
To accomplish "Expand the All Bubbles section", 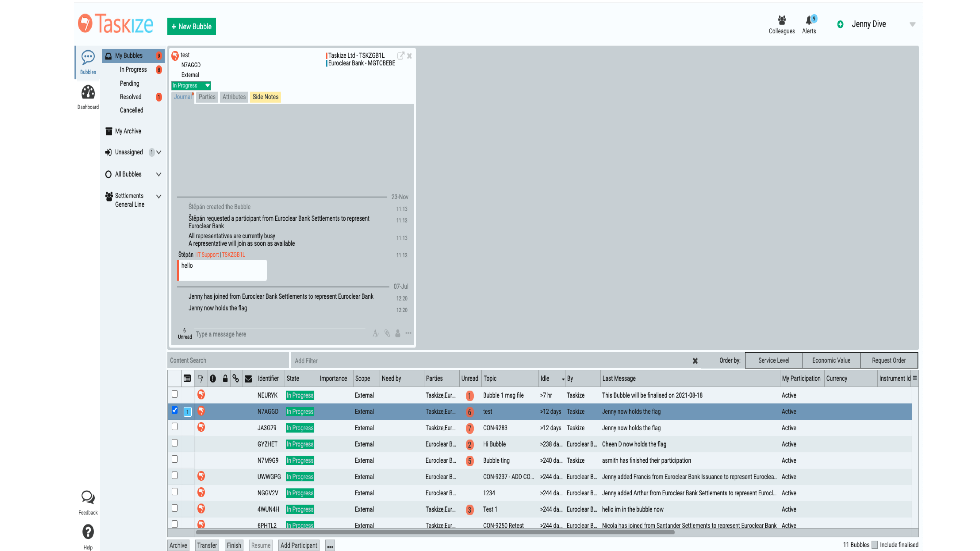I will click(159, 174).
